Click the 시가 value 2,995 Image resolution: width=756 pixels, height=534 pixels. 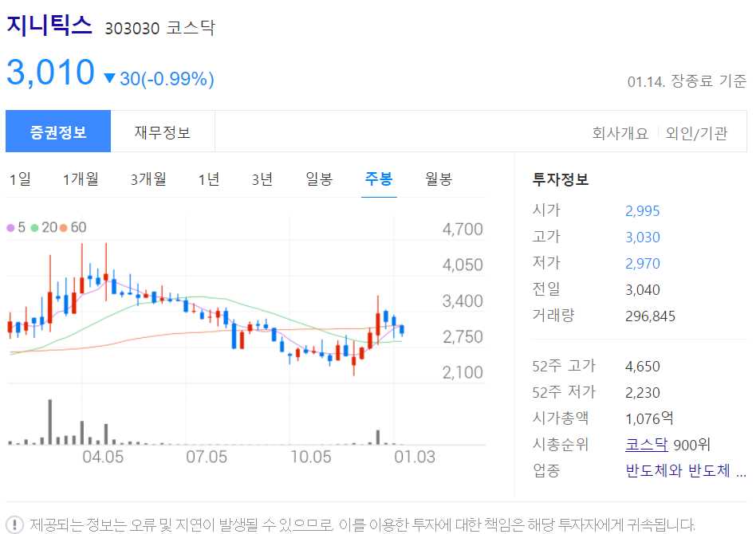[642, 211]
